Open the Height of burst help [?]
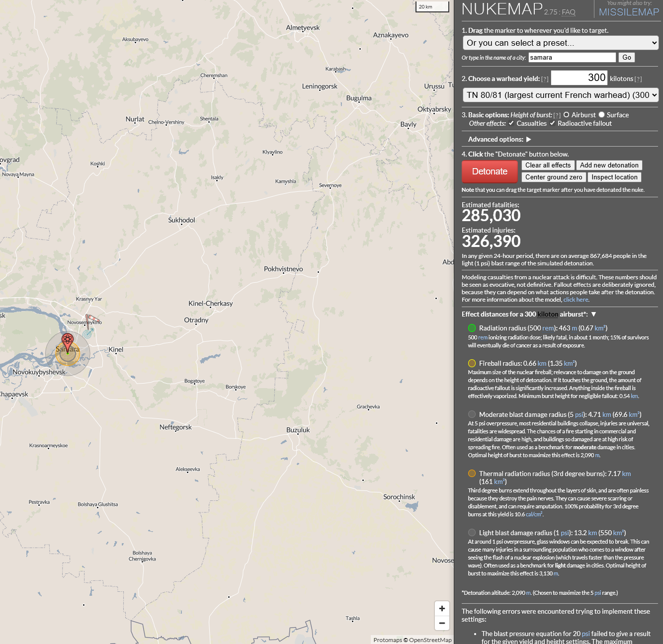 coord(557,115)
